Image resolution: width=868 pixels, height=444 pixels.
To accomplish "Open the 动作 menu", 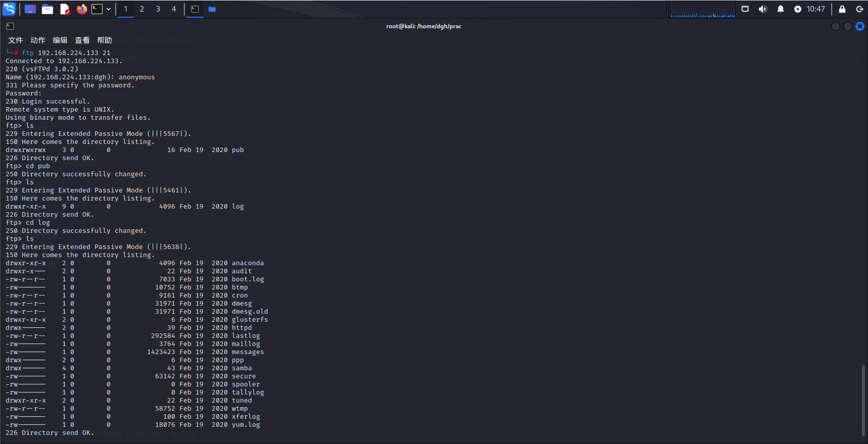I will click(x=38, y=40).
